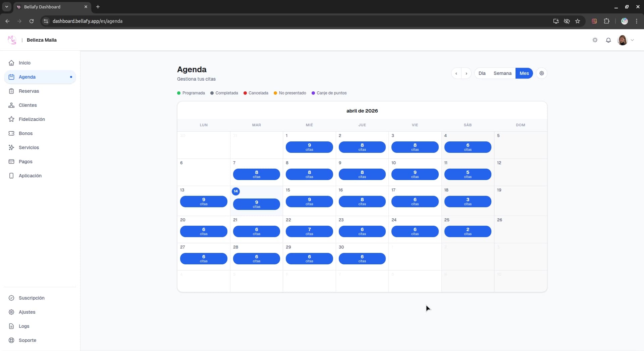Open the Bonos section
The image size is (644, 351).
point(25,133)
